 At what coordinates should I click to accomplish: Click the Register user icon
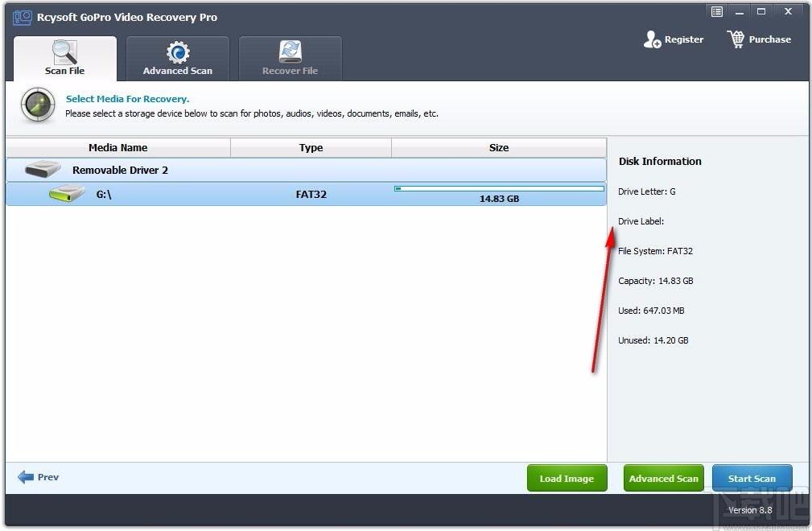[x=652, y=39]
